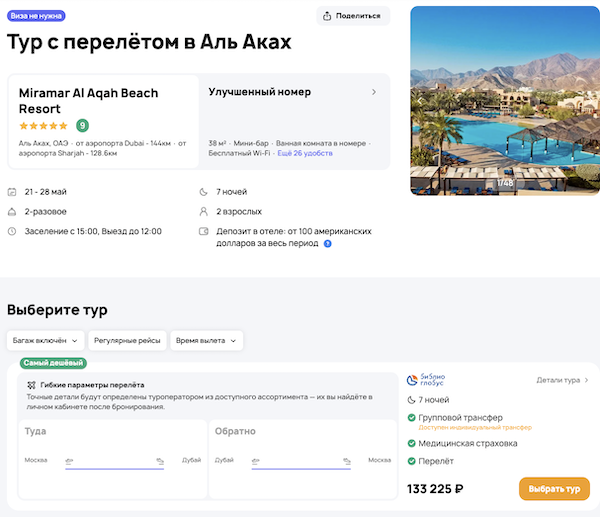Click the Библио Глобус operator logo
Screen dimensions: 600x517
click(430, 380)
